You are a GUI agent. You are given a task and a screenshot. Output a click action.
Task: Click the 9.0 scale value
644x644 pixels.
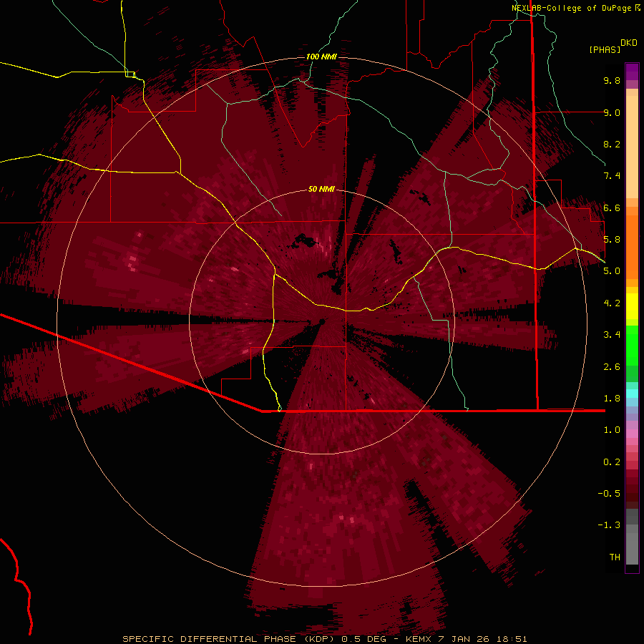pos(612,112)
